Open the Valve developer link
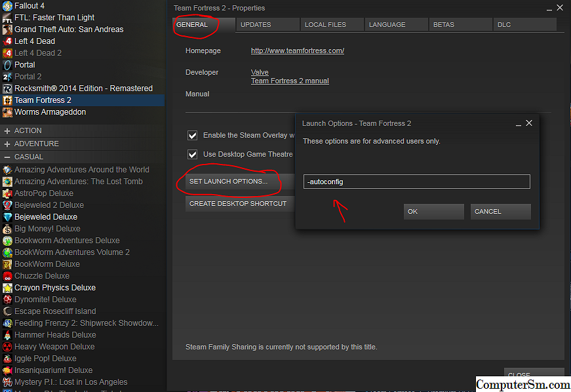Viewport: 571px width, 392px height. click(x=260, y=72)
